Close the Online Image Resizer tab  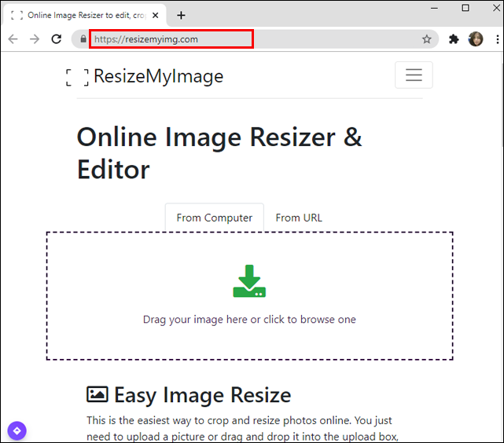(x=155, y=15)
